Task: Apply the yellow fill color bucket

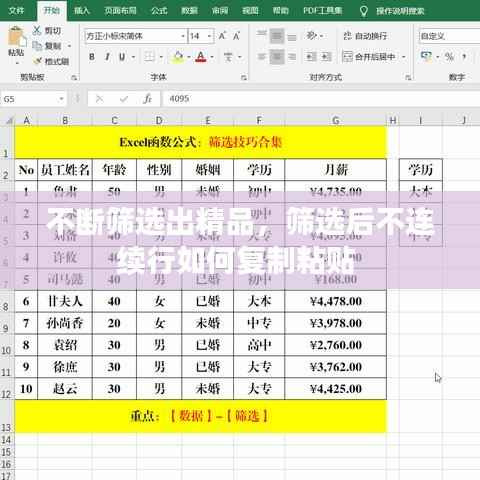Action: (178, 57)
